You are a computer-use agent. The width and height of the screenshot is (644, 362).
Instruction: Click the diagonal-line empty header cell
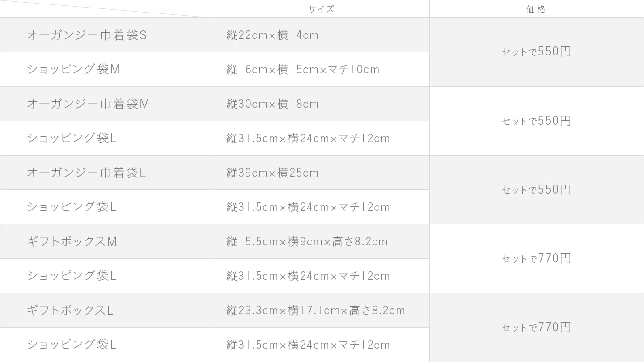coord(107,9)
